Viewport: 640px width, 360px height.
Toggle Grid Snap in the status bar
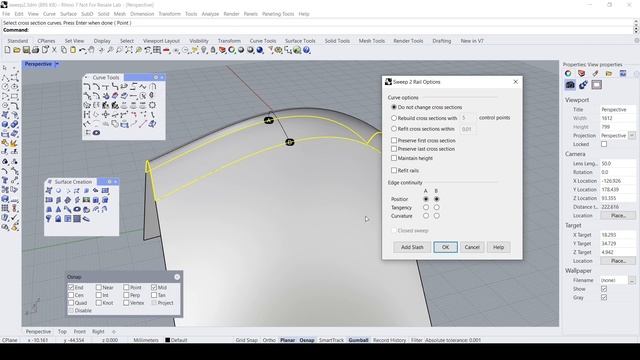point(247,340)
